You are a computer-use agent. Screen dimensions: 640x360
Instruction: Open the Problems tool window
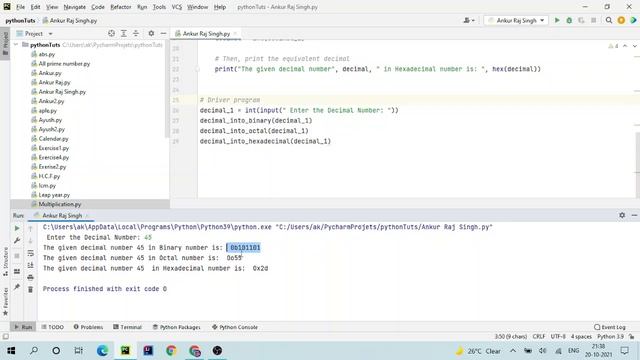tap(88, 327)
